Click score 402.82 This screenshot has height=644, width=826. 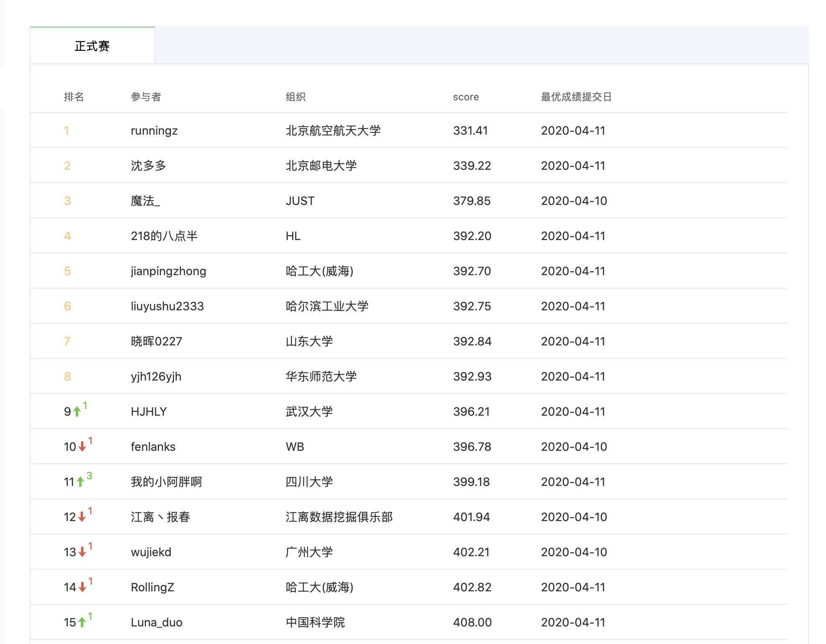point(472,587)
